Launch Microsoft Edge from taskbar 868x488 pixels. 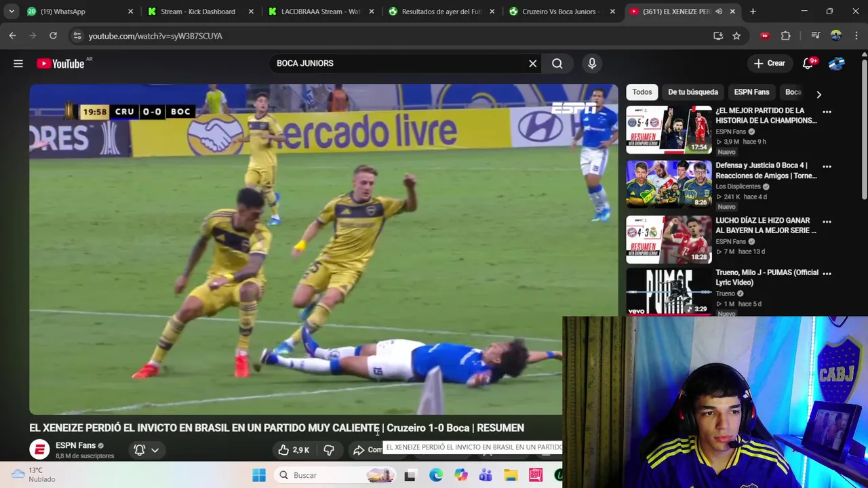pos(436,475)
